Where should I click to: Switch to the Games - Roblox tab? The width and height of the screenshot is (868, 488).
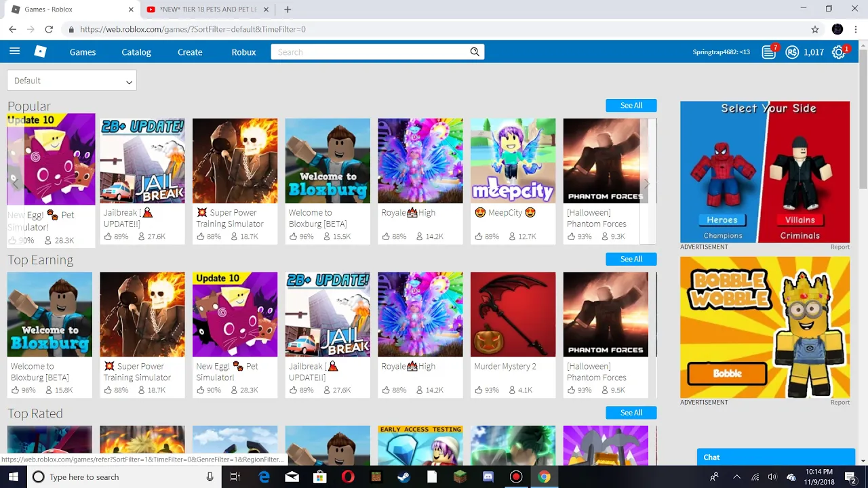[x=73, y=9]
